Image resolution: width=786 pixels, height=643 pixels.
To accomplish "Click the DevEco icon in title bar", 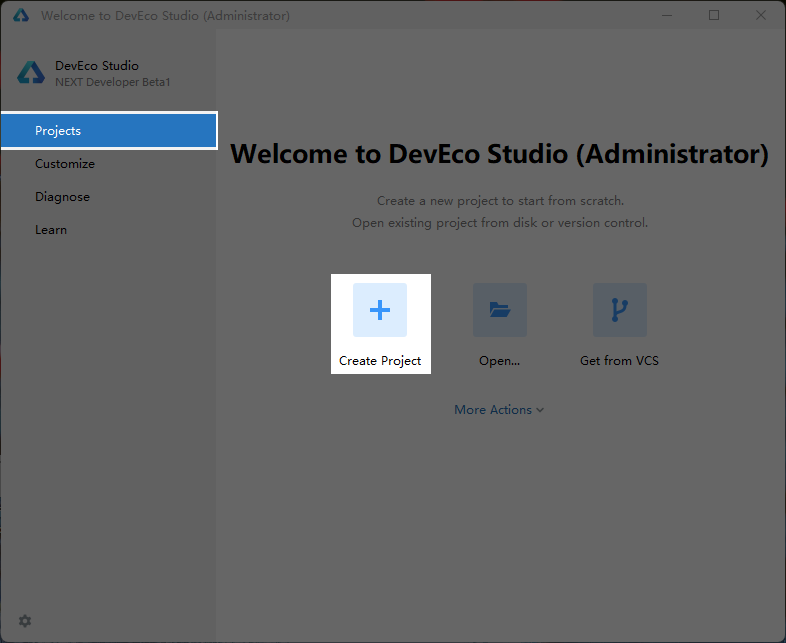I will point(21,16).
